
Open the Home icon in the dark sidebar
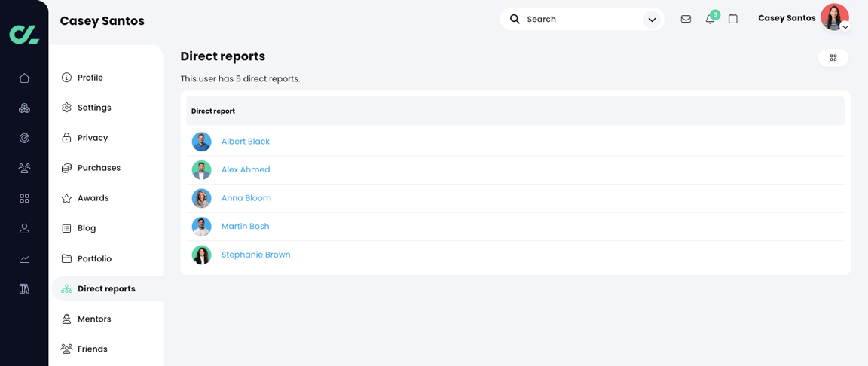tap(24, 78)
